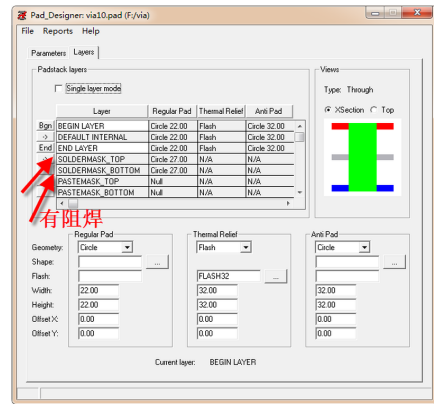Click the arrow row button beside DEFAULT INTERNAL
The image size is (441, 408).
click(45, 137)
